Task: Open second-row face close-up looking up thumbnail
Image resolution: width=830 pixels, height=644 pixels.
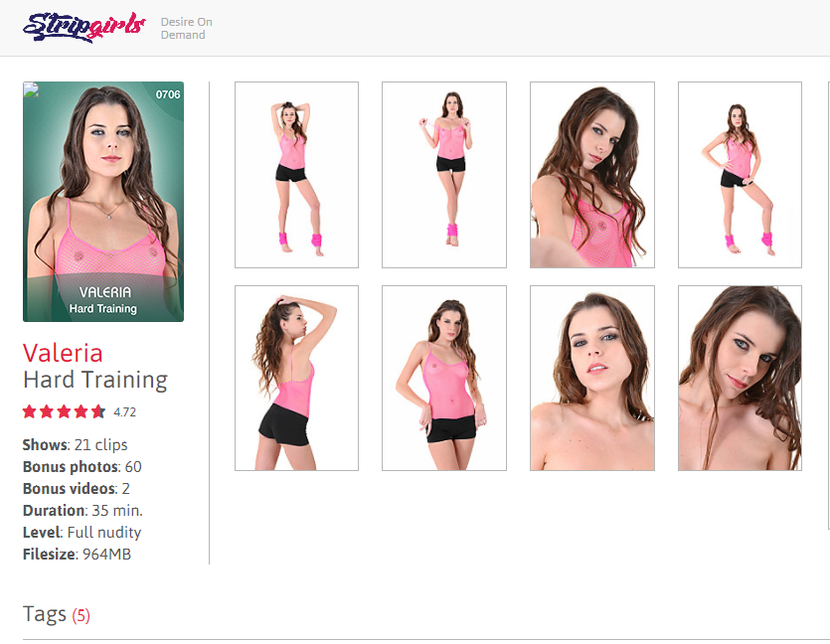Action: [592, 378]
